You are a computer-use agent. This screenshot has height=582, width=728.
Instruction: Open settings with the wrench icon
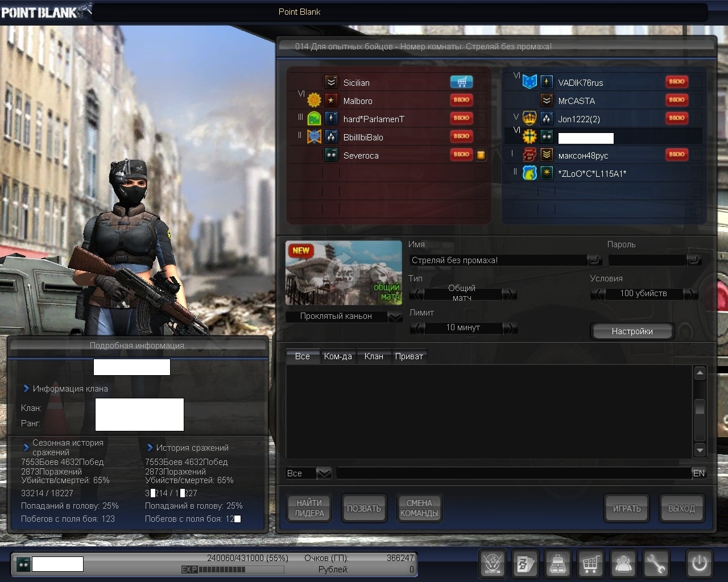pyautogui.click(x=656, y=564)
